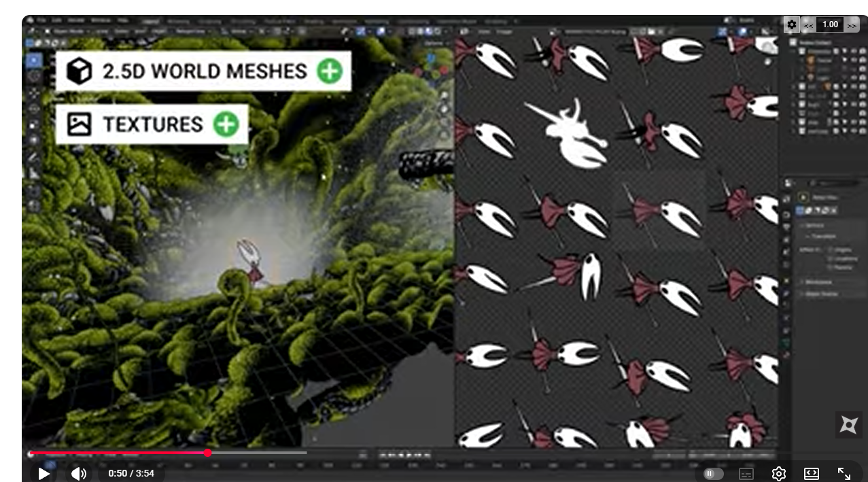Decrease playback speed with the << button

pyautogui.click(x=808, y=25)
